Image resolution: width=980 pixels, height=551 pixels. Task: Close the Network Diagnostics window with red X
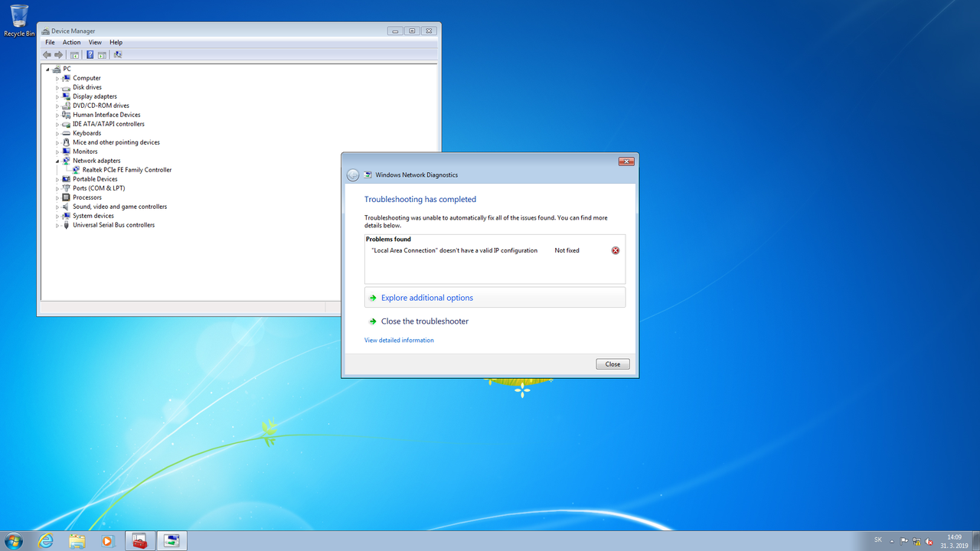coord(626,161)
